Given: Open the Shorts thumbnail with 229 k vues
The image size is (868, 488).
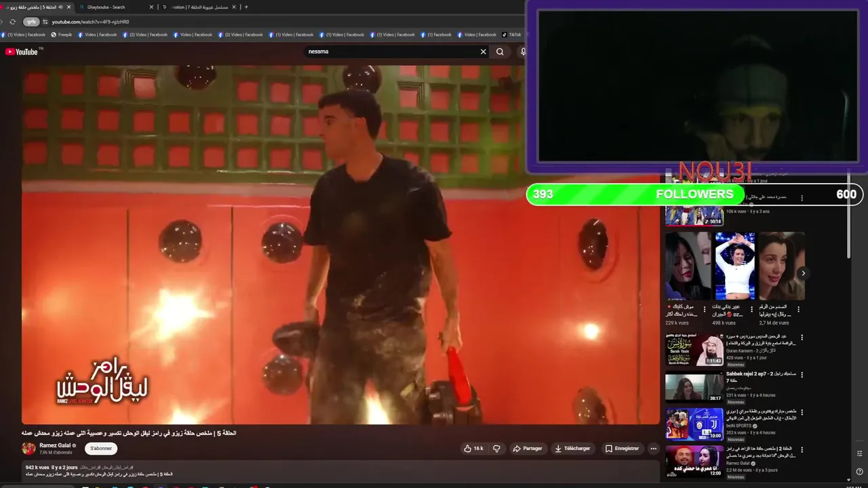Looking at the screenshot, I should tap(688, 266).
